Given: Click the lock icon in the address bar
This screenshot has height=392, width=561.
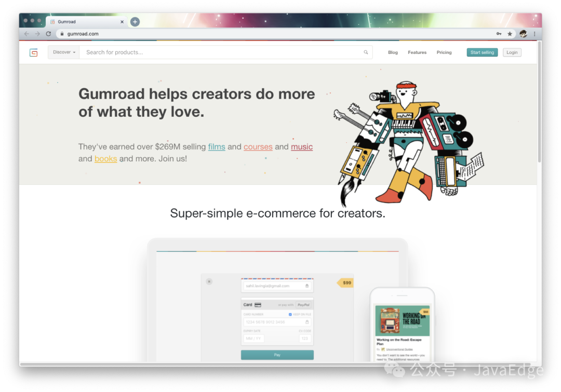Looking at the screenshot, I should (62, 34).
